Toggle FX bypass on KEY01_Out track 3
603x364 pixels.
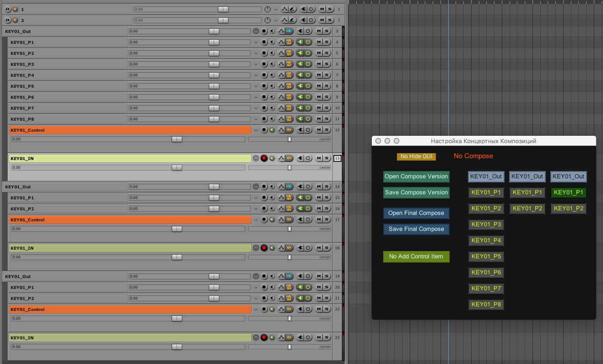pos(308,31)
